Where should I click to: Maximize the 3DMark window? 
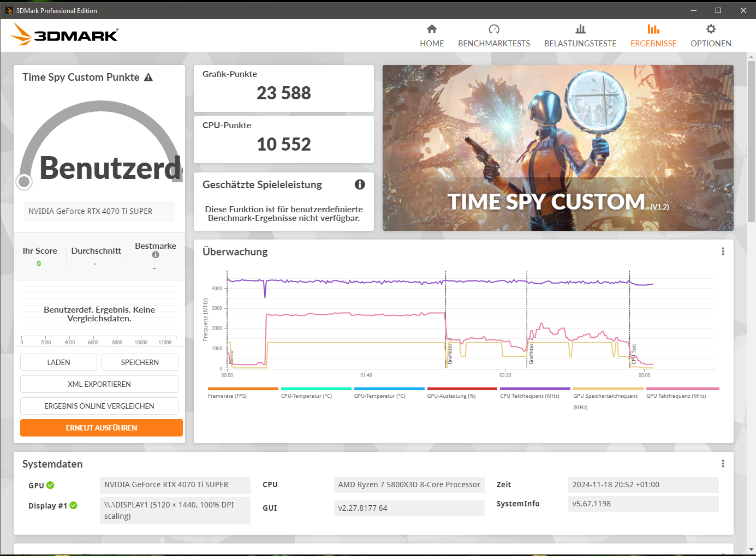(x=718, y=10)
